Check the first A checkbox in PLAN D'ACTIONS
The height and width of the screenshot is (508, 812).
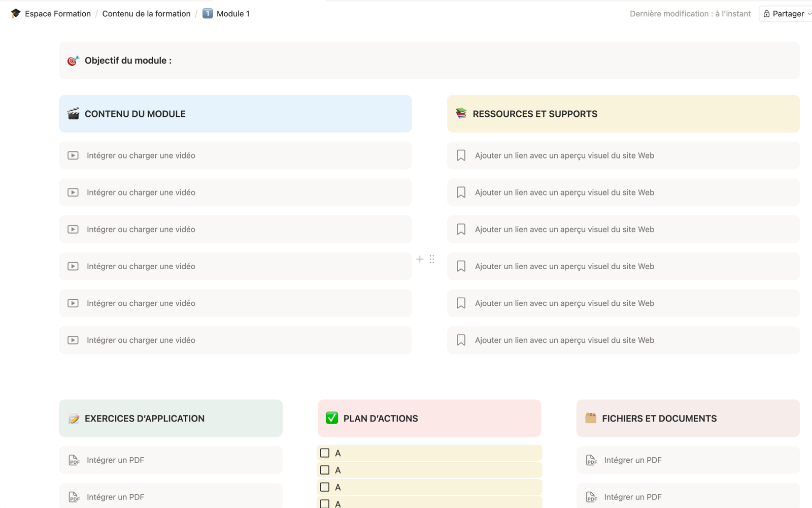(324, 452)
